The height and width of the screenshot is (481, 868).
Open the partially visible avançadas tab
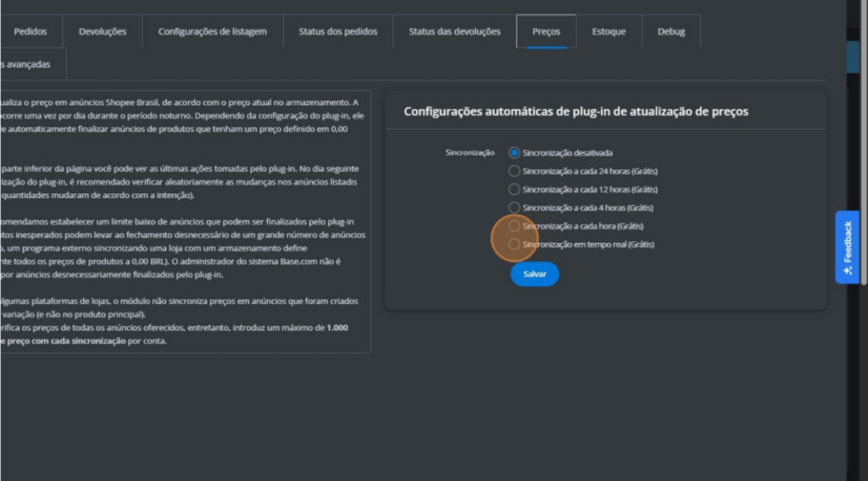27,64
